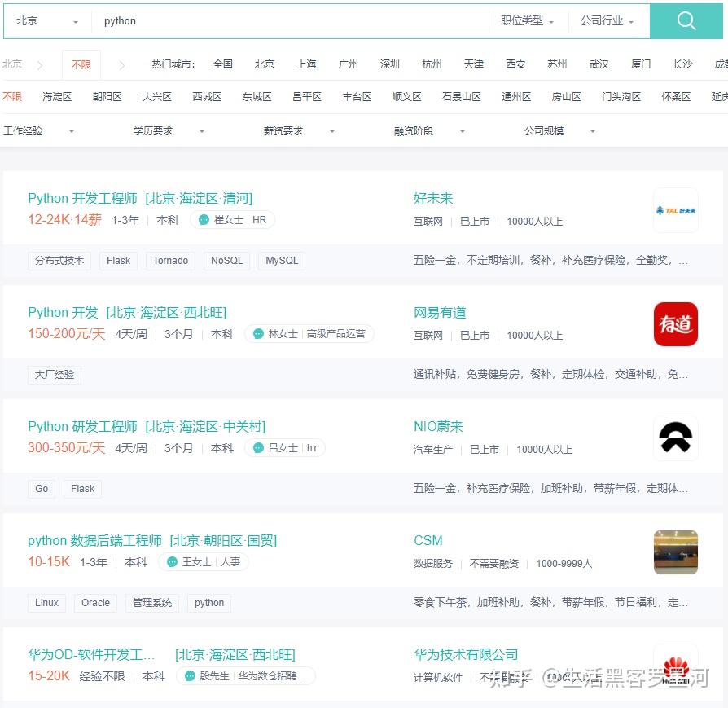Open 华为OD-软件开发工 job posting
Screen dimensions: 728x708
click(x=161, y=654)
